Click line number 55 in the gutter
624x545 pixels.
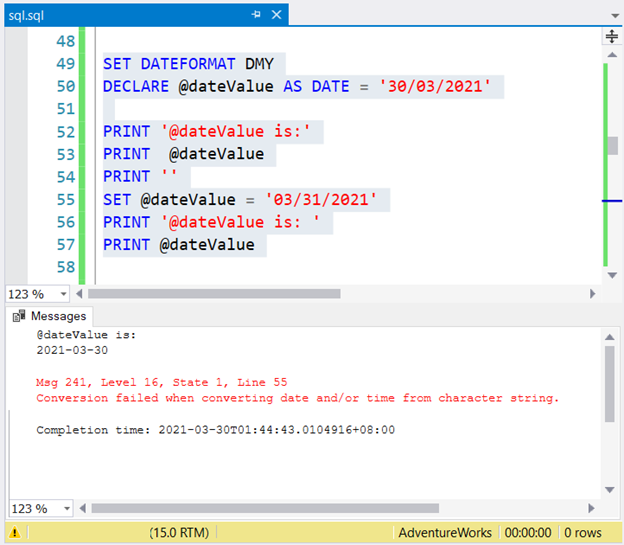(x=66, y=199)
